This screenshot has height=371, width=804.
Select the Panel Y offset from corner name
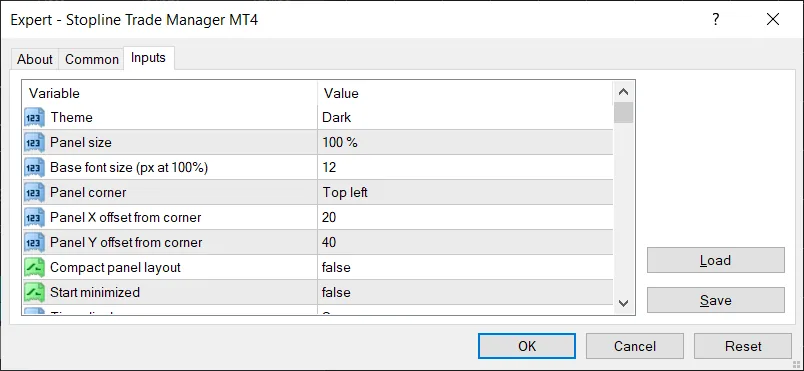point(126,242)
